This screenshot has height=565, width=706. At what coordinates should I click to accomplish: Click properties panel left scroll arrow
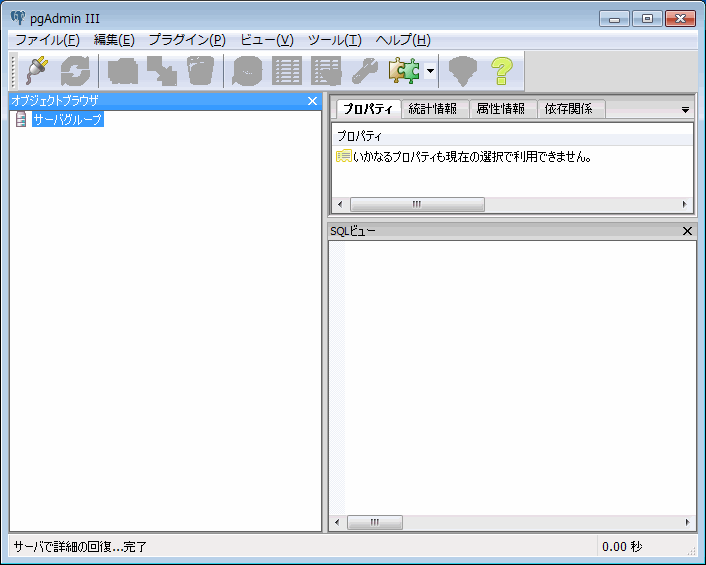tap(340, 204)
